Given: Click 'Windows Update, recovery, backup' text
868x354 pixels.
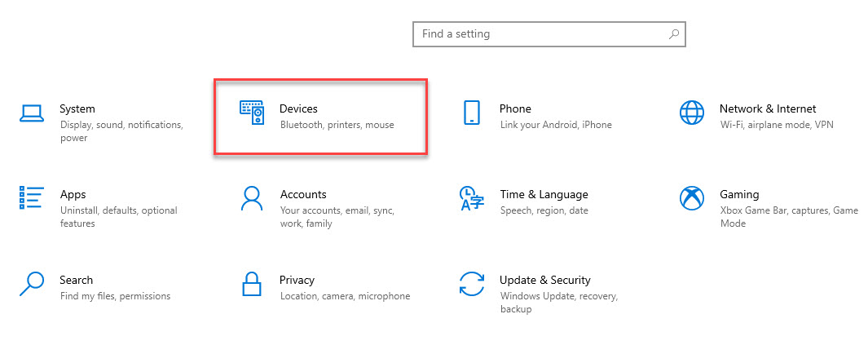Looking at the screenshot, I should click(x=558, y=303).
